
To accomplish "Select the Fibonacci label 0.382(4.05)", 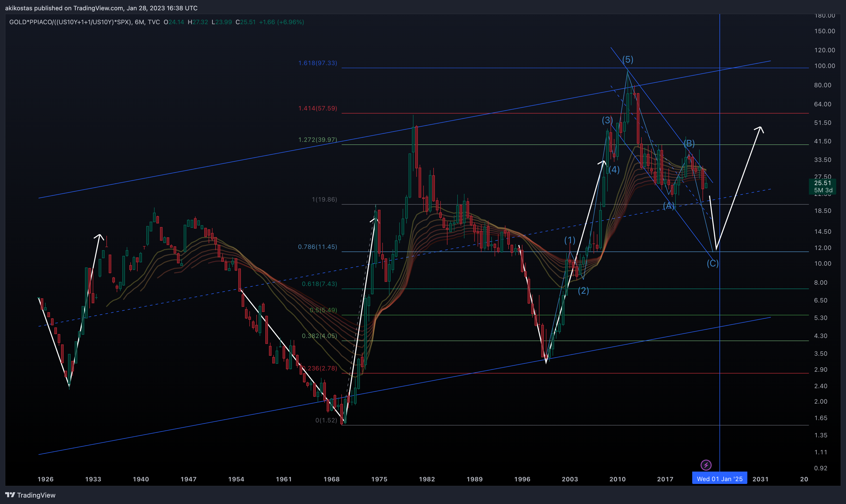I will pyautogui.click(x=319, y=336).
